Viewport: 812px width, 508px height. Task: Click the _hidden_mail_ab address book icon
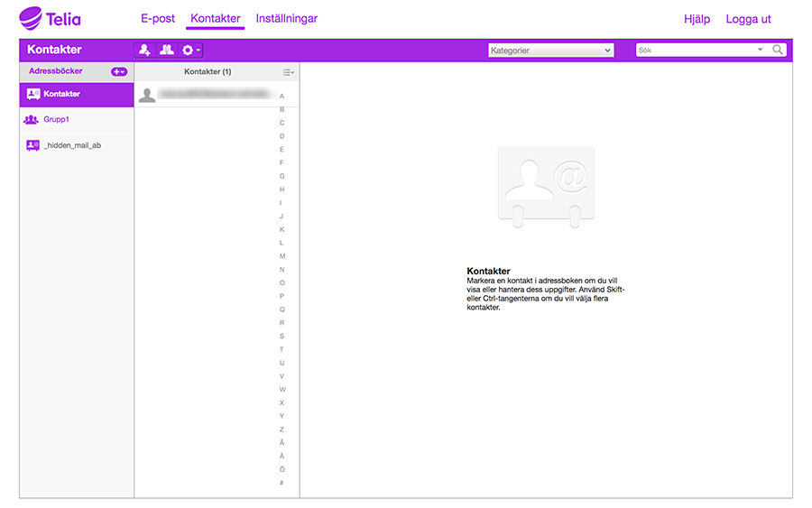pyautogui.click(x=32, y=144)
